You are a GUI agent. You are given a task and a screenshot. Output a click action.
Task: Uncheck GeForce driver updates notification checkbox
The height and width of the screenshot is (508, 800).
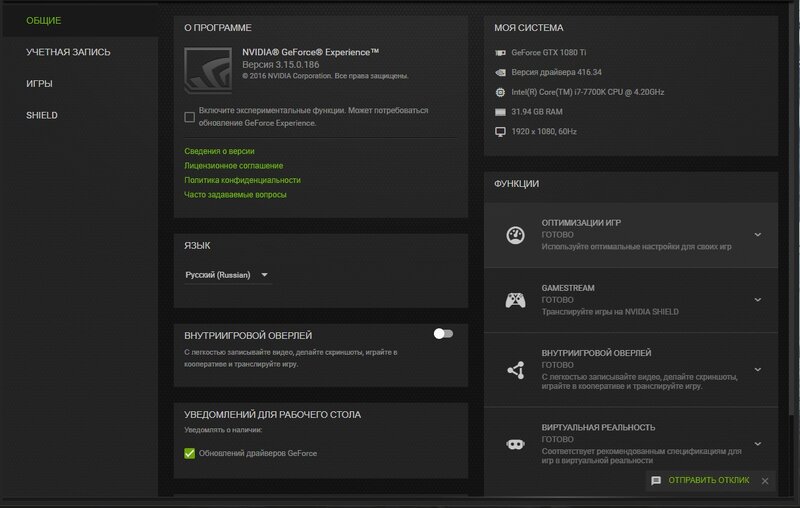coord(190,453)
